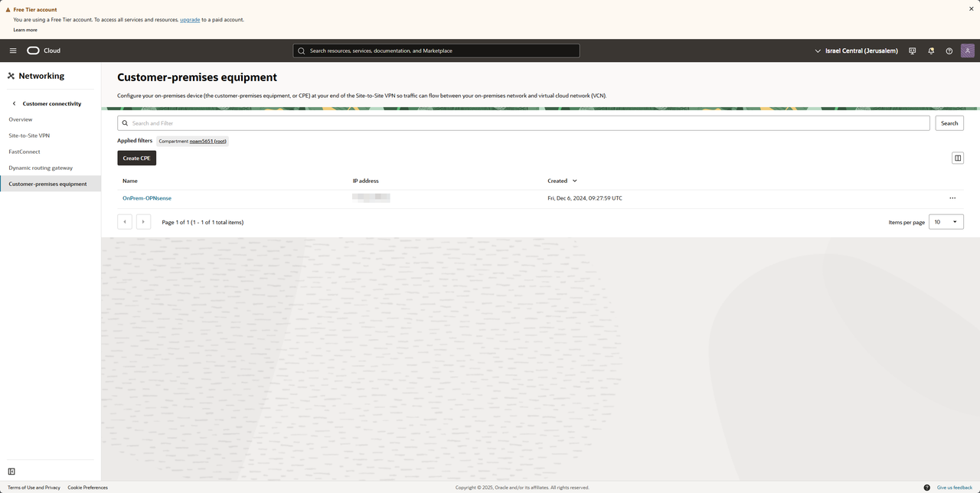The height and width of the screenshot is (493, 980).
Task: Sort by the Created column arrow
Action: coord(575,181)
